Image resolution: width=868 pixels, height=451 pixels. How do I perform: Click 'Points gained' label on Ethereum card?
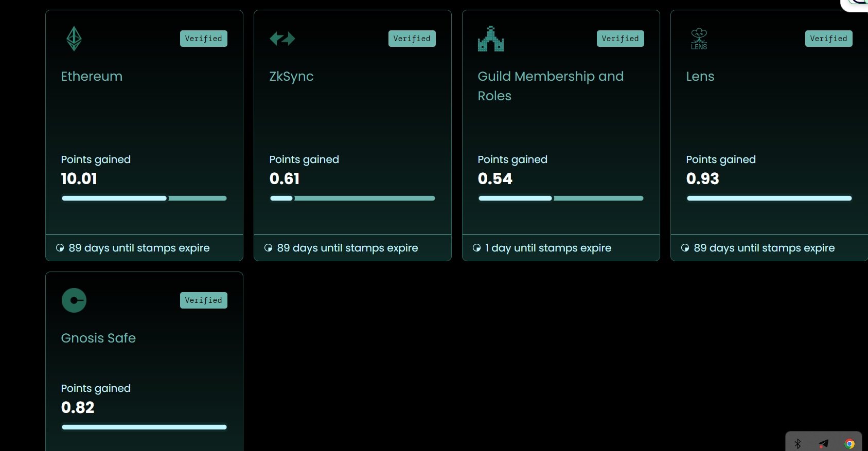pyautogui.click(x=96, y=159)
